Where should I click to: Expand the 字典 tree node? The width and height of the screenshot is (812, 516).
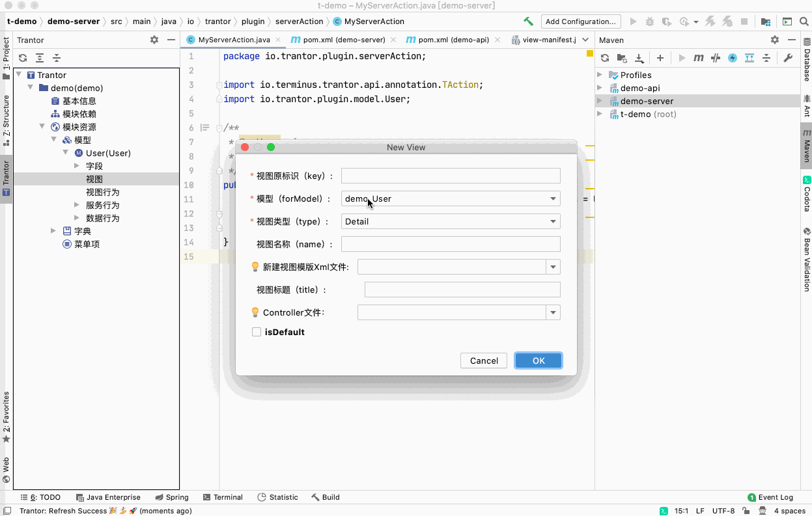click(x=53, y=231)
